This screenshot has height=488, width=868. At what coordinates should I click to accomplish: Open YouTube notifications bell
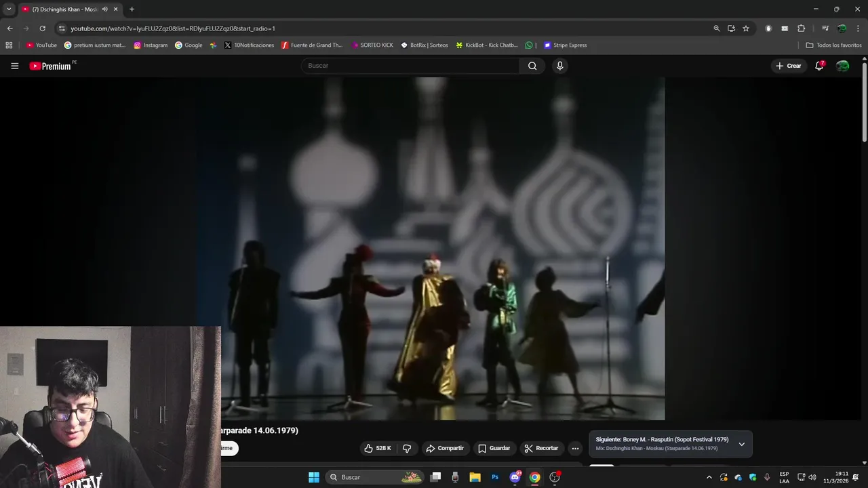coord(819,66)
